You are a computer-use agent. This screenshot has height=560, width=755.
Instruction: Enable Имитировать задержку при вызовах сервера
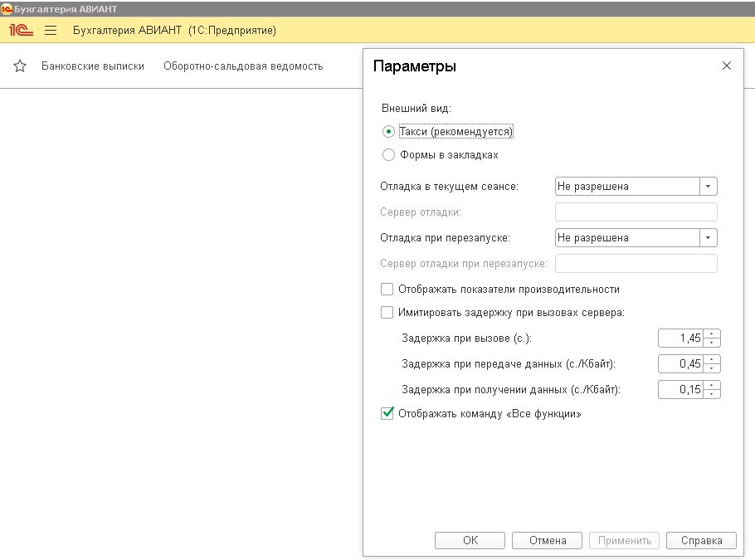[387, 312]
